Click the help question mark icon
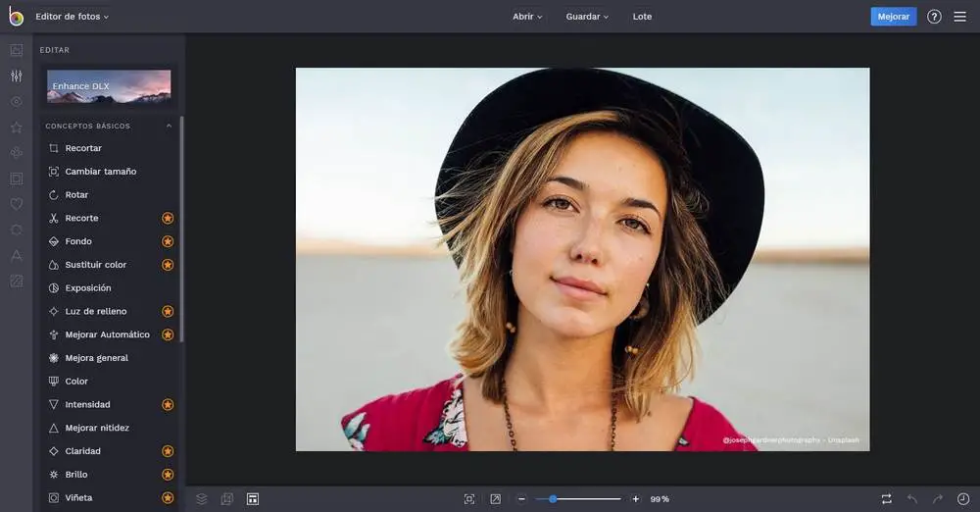This screenshot has height=512, width=980. [x=934, y=17]
